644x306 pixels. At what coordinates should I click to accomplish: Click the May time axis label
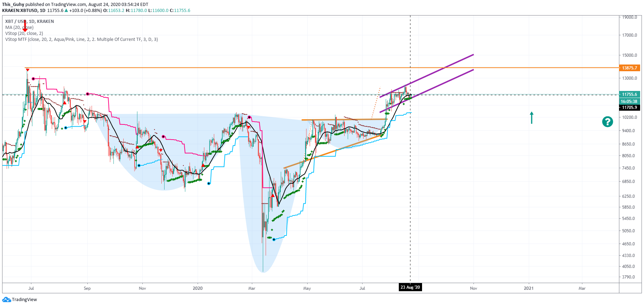pos(307,288)
